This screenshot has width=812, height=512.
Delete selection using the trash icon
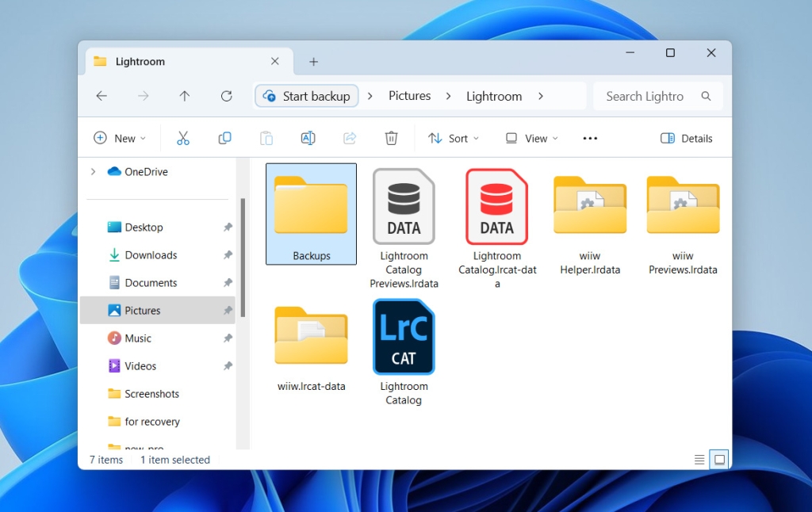[391, 137]
